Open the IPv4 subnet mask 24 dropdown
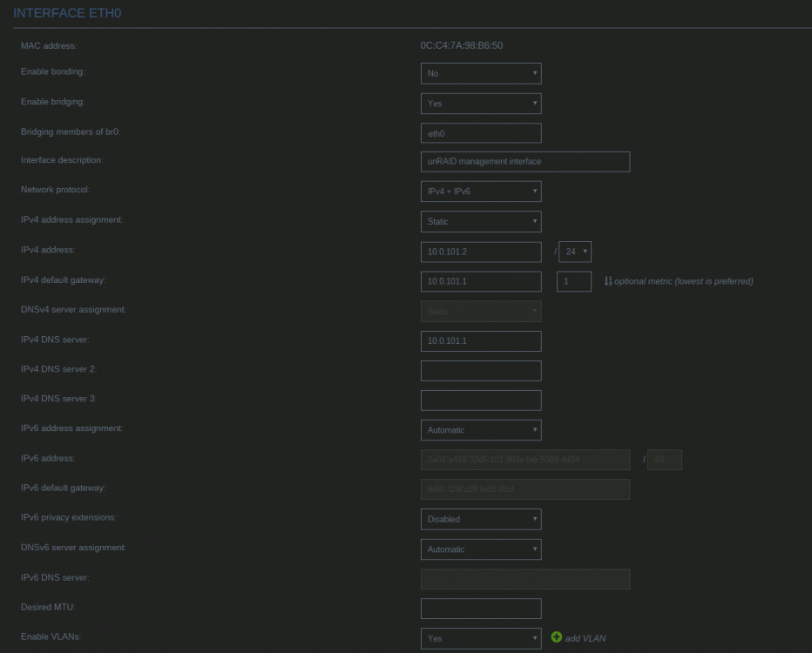This screenshot has height=653, width=812. click(575, 252)
